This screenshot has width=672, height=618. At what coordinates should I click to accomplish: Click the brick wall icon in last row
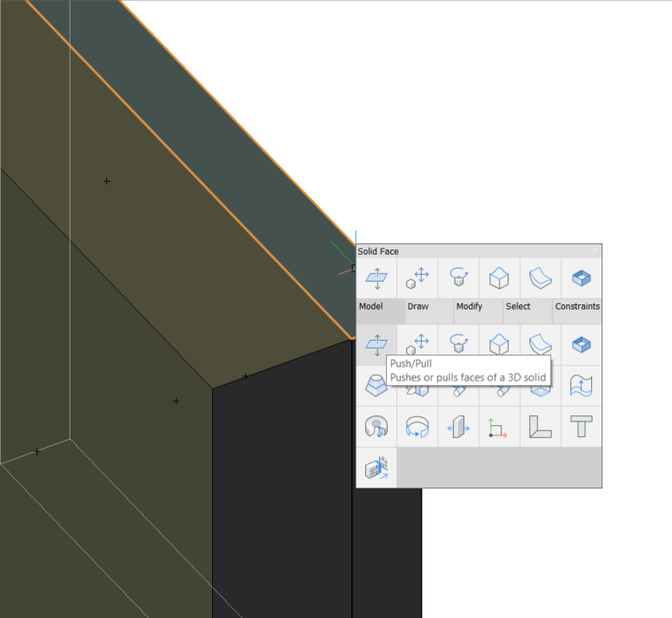click(376, 468)
